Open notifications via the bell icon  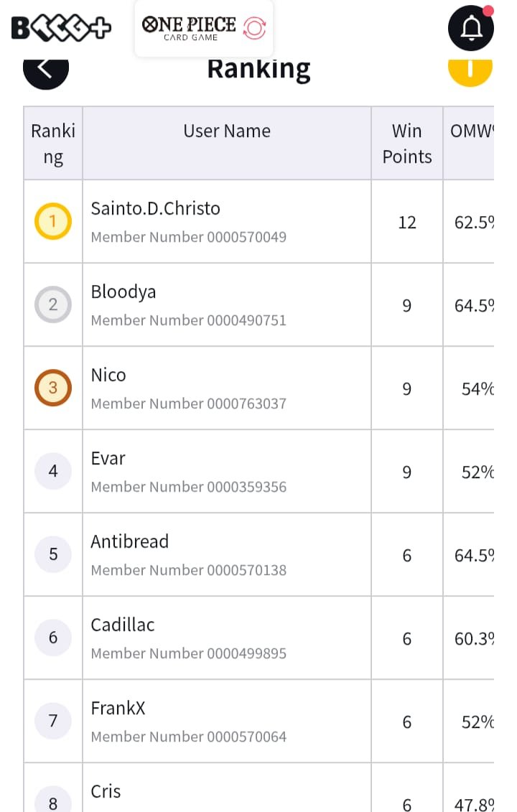[470, 28]
